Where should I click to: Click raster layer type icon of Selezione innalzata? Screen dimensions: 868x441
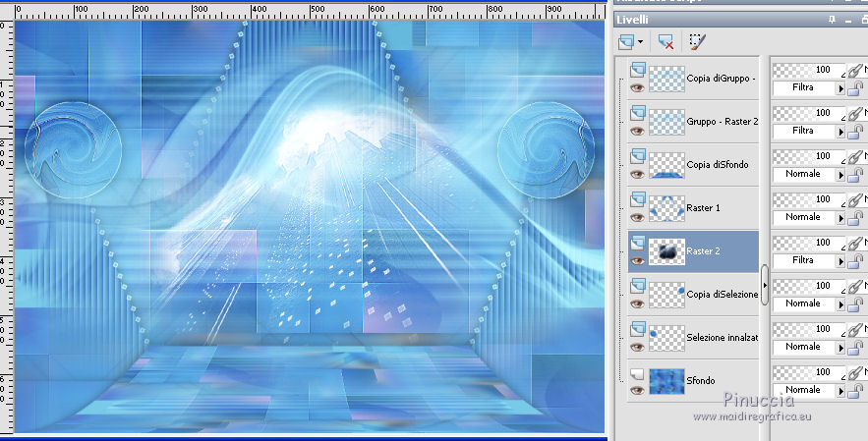pos(638,328)
